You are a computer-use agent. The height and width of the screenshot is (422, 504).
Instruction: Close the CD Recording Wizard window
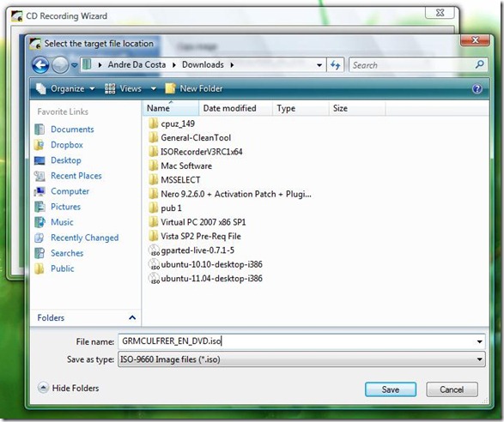pos(440,13)
